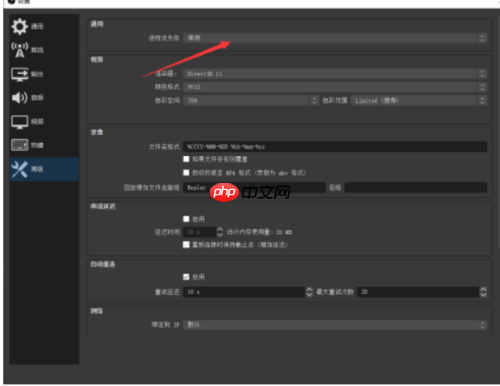Select the 高级 Advanced wrench icon
The height and width of the screenshot is (386, 500).
19,169
